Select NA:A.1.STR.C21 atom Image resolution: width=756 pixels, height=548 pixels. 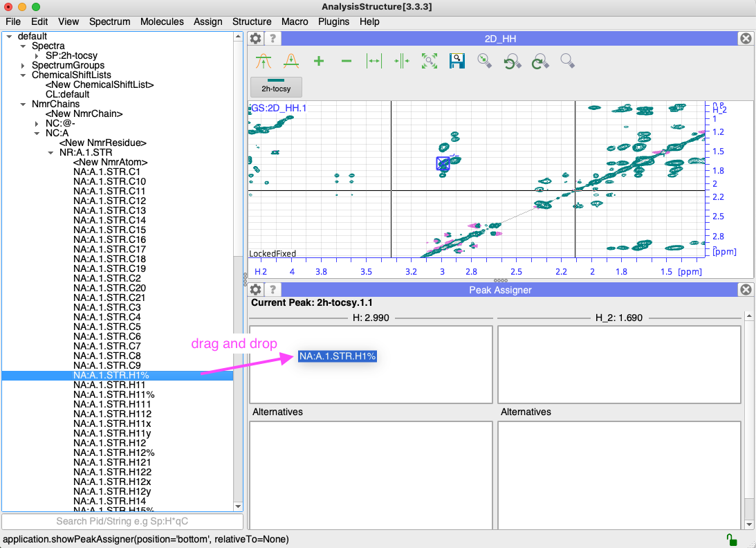pyautogui.click(x=109, y=297)
